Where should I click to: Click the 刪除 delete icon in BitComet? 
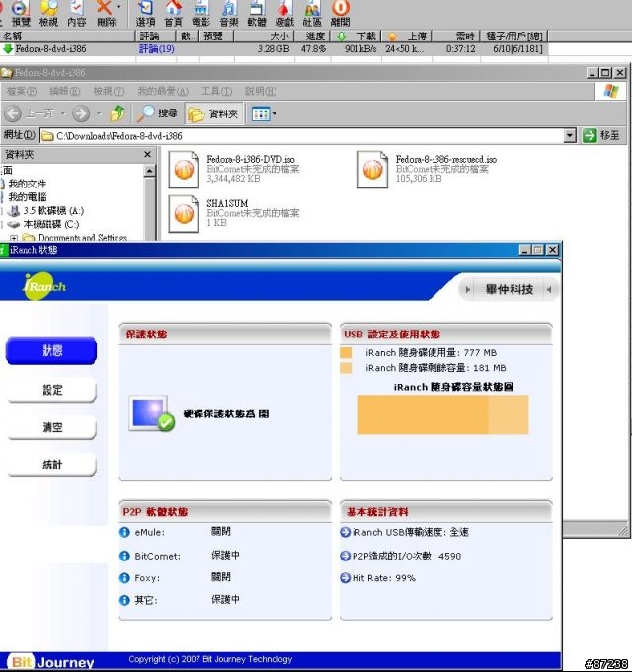coord(105,13)
